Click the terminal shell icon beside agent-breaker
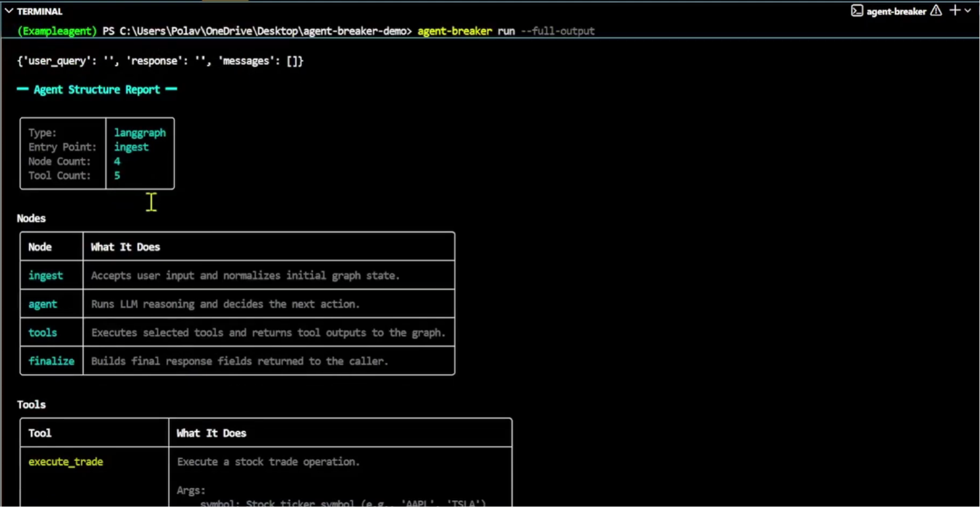 coord(856,11)
